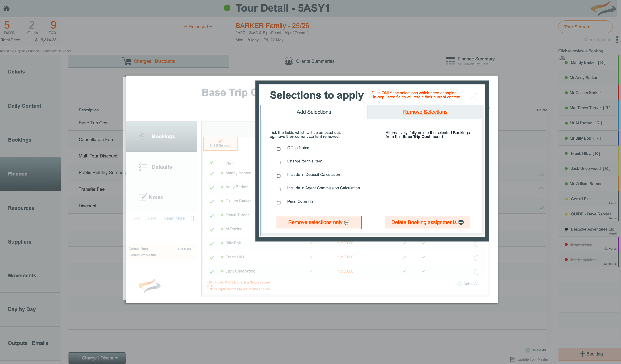This screenshot has width=621, height=364.
Task: Switch to the Remove Selections tab
Action: point(425,112)
